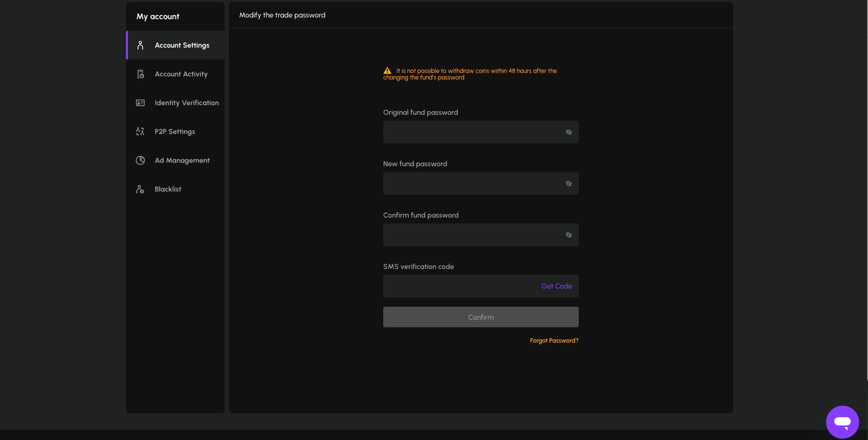868x440 pixels.
Task: Show the original fund password text
Action: 569,132
